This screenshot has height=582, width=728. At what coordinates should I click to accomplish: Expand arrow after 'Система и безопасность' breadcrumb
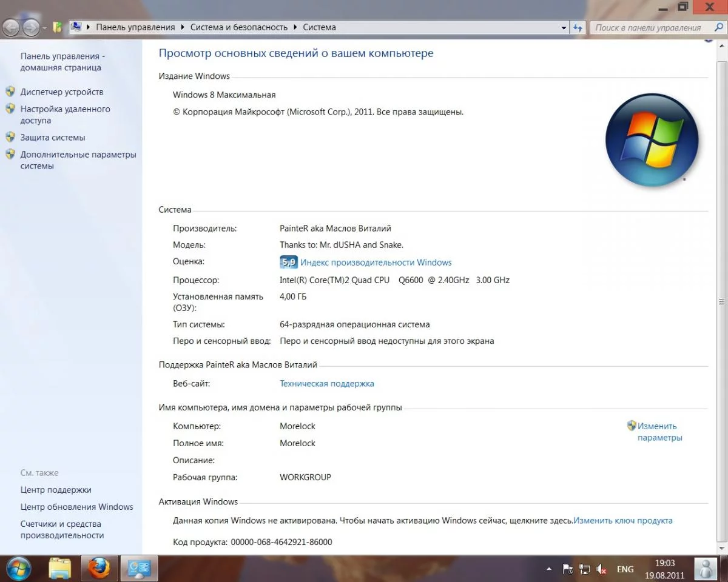tap(295, 27)
